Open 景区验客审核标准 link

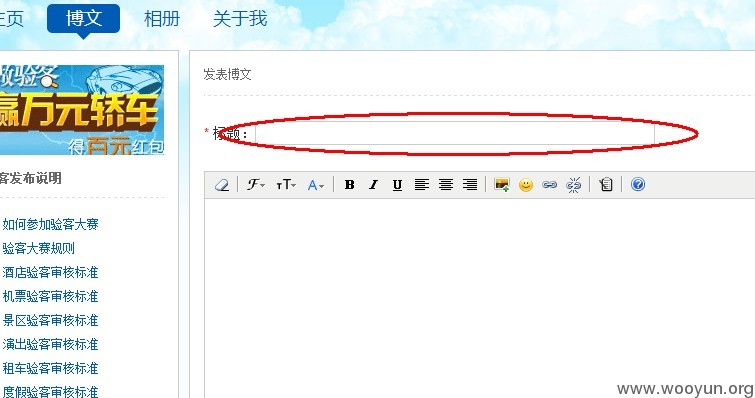point(51,321)
